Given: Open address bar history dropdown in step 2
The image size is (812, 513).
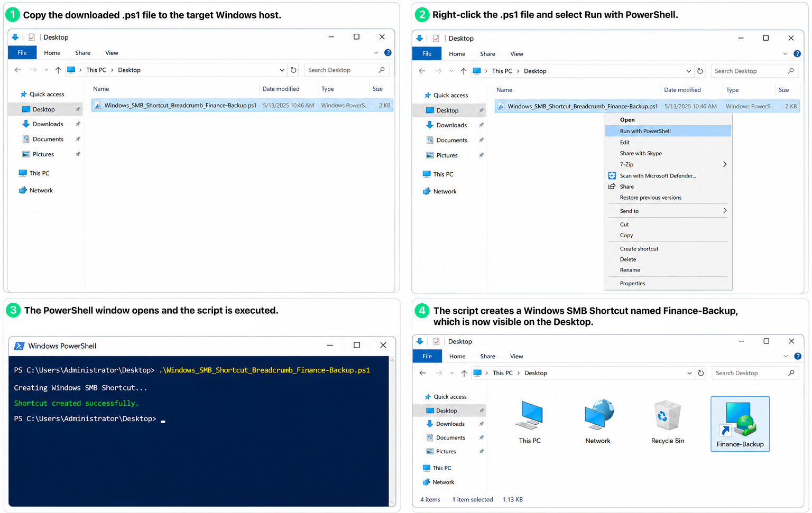Looking at the screenshot, I should tap(688, 71).
